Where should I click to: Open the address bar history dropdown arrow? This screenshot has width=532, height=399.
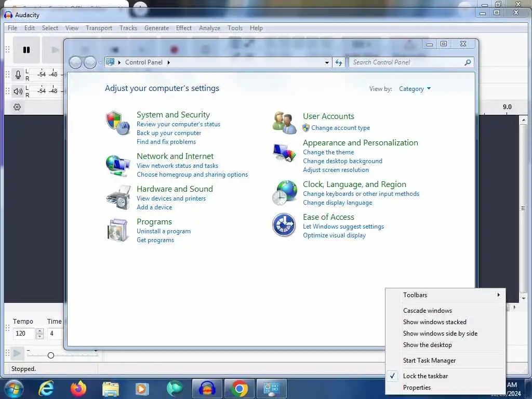327,62
